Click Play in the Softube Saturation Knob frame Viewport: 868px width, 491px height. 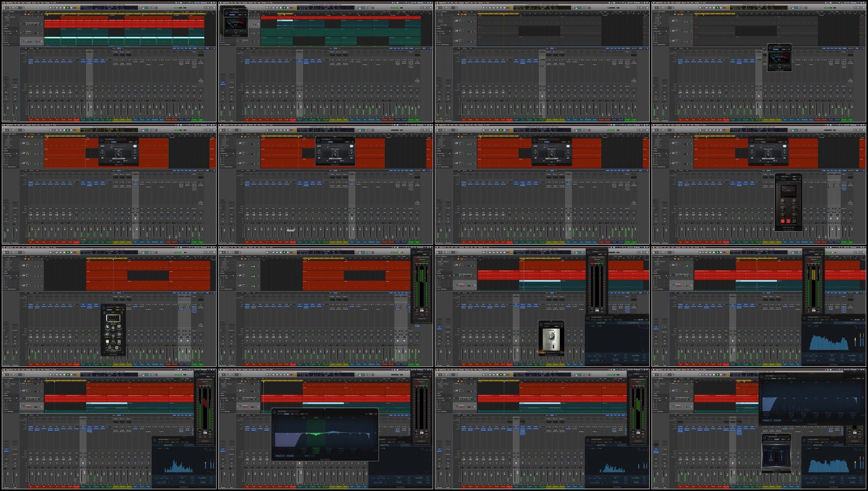pos(501,252)
